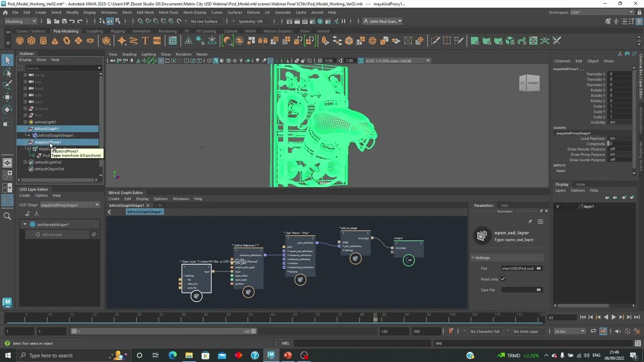This screenshot has height=362, width=644.
Task: Open the Mesh Tools menu
Action: (x=169, y=13)
